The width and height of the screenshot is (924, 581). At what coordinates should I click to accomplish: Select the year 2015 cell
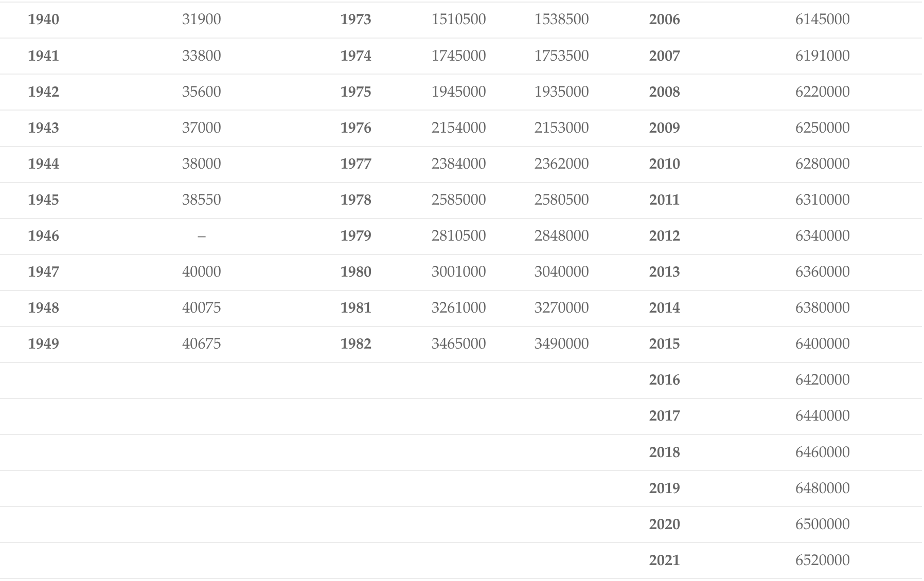coord(664,343)
